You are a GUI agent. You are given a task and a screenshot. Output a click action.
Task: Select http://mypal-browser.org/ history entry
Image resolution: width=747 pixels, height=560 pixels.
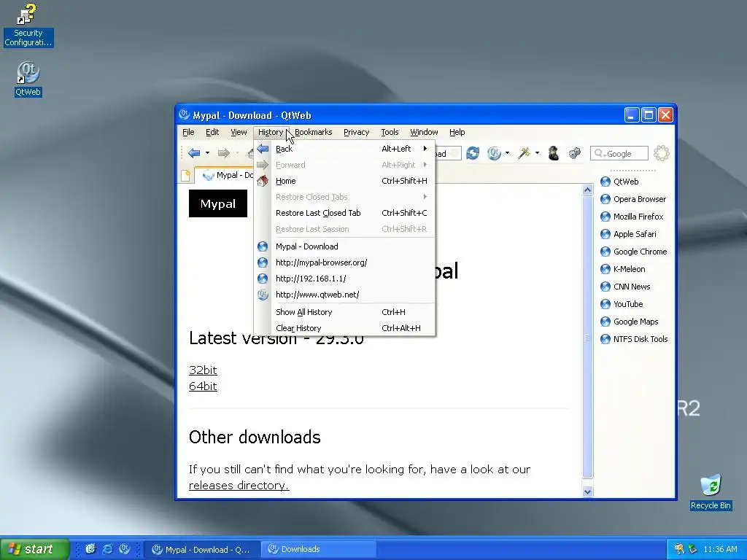[344, 262]
